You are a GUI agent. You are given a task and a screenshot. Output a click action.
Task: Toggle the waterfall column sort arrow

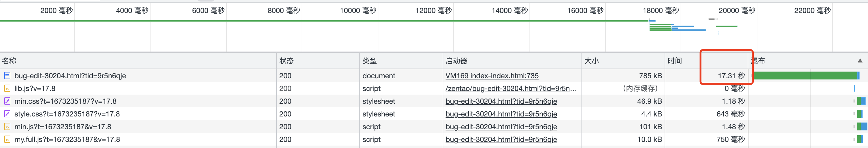[x=860, y=61]
